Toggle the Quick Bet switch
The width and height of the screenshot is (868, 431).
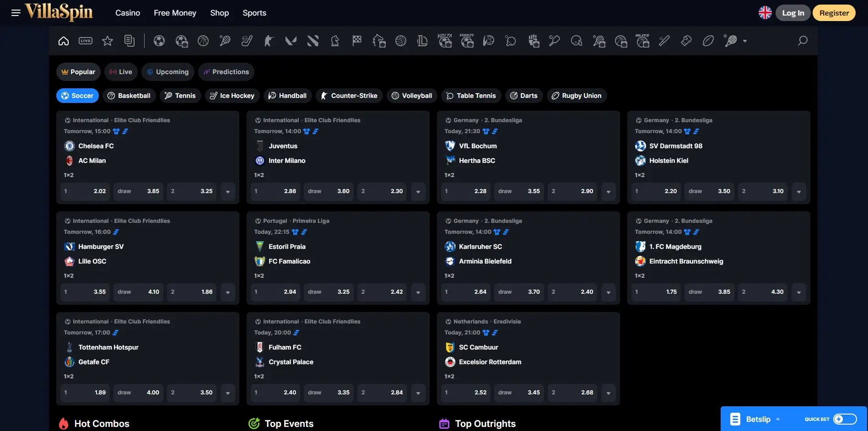click(x=845, y=419)
